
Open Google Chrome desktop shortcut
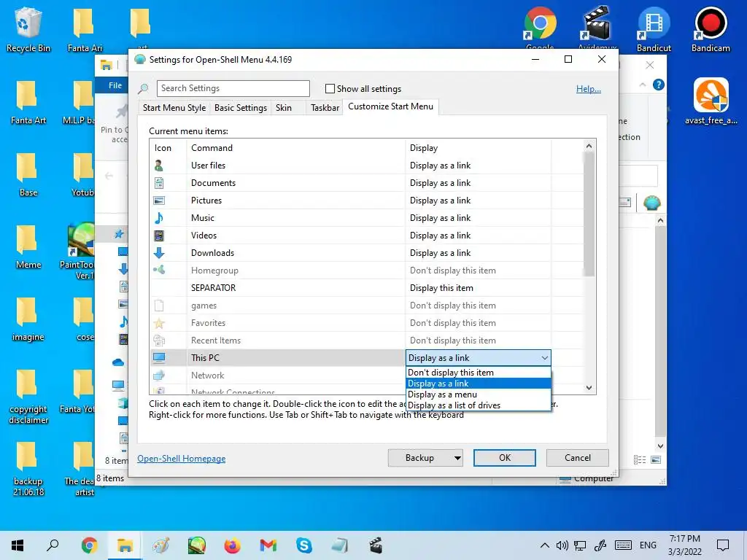[540, 28]
